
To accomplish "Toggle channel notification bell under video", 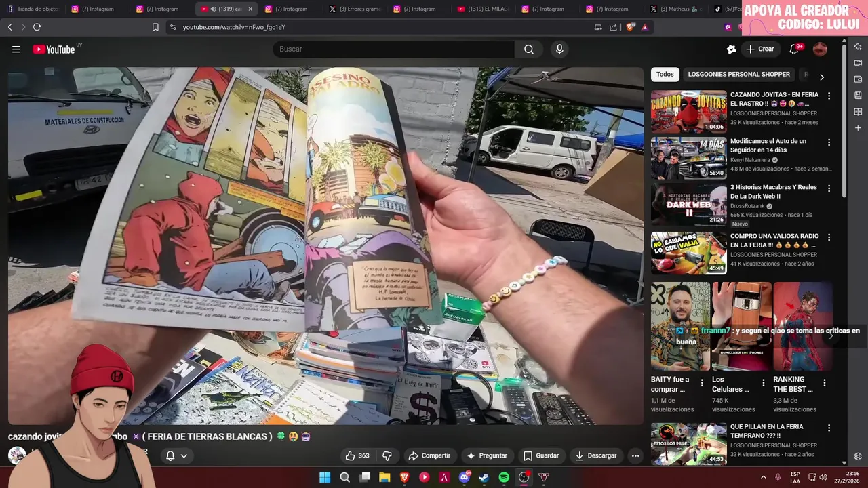I will (x=170, y=456).
